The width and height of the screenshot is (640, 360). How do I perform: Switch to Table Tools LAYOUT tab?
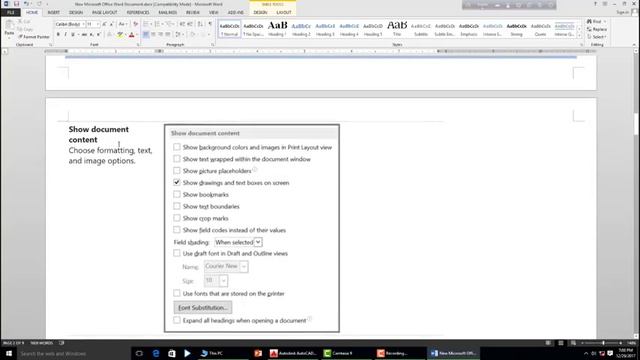(x=284, y=13)
